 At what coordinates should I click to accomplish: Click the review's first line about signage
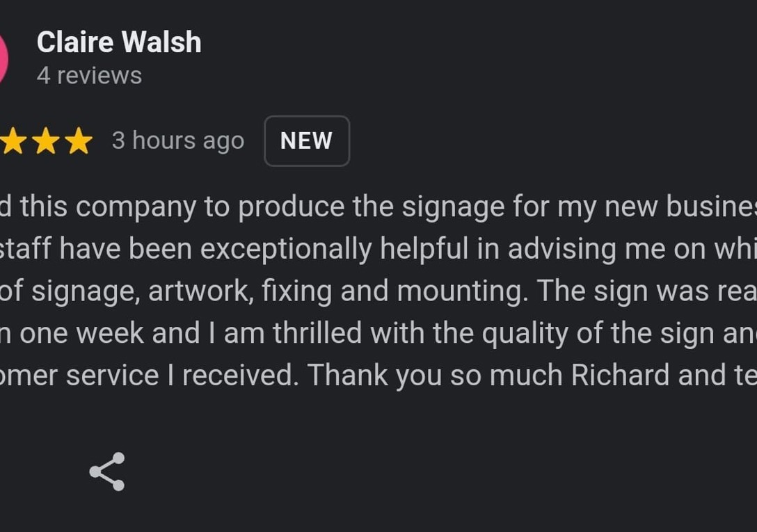(376, 207)
